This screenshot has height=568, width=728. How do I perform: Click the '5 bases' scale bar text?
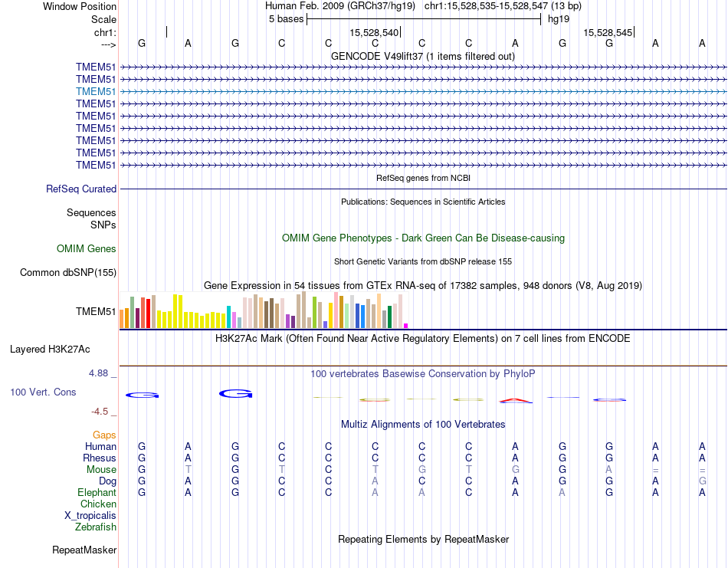286,19
